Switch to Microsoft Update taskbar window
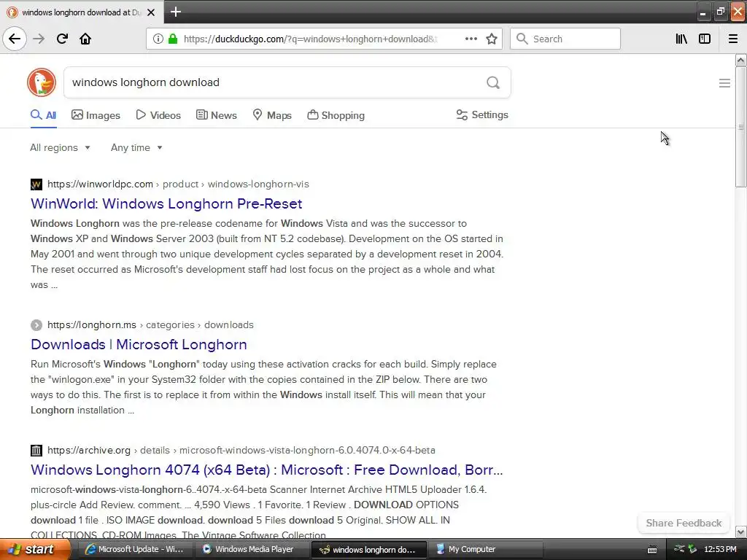 pyautogui.click(x=134, y=550)
